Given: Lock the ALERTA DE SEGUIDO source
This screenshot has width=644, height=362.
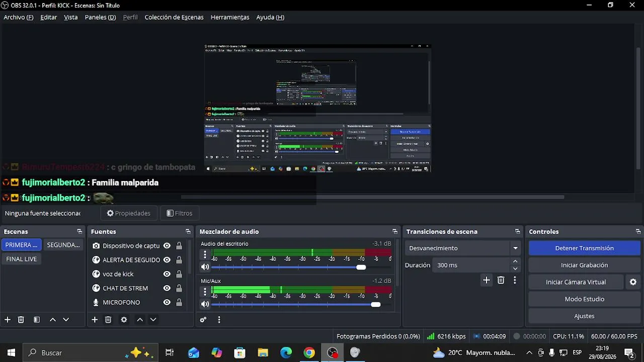Looking at the screenshot, I should click(179, 260).
